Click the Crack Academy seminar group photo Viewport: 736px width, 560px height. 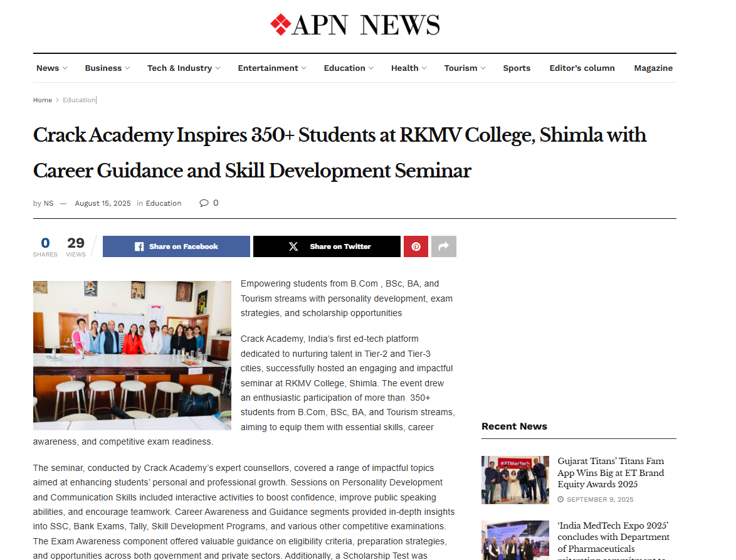[x=132, y=356]
